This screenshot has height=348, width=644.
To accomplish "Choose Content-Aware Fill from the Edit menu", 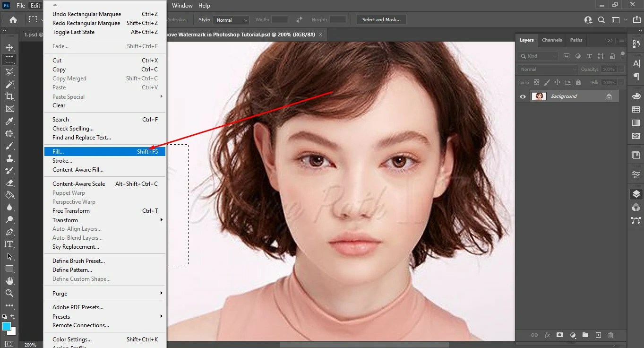I will point(78,170).
